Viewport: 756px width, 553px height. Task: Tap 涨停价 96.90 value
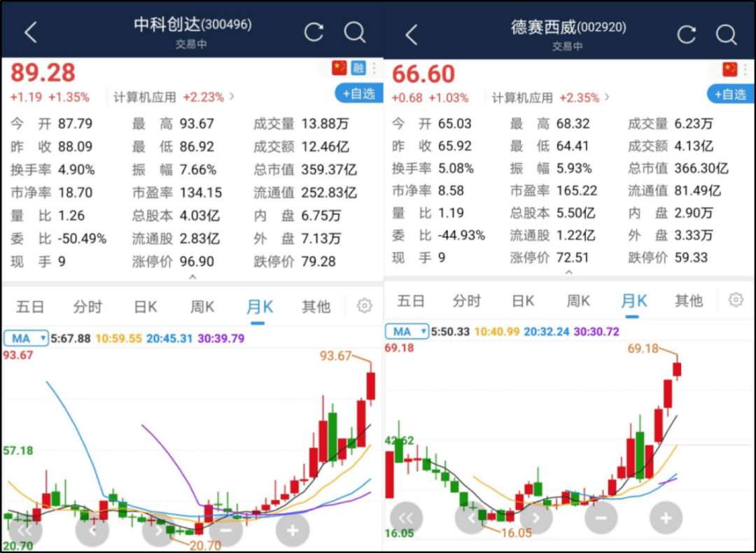point(197,262)
